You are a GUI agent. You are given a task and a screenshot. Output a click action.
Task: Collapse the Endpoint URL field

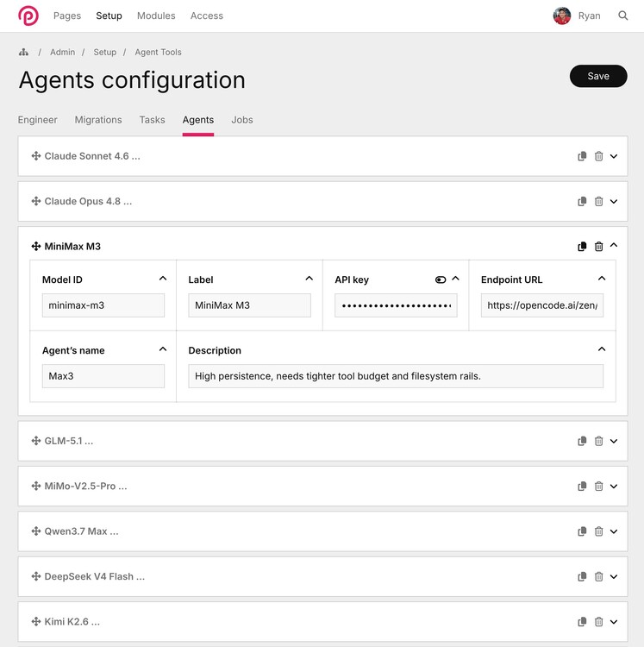602,279
